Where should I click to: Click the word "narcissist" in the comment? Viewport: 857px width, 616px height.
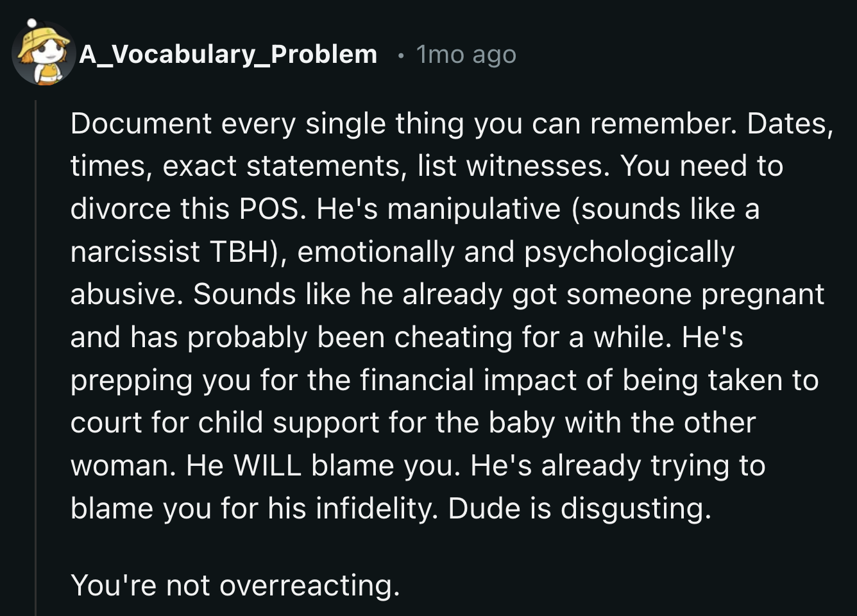coord(135,252)
